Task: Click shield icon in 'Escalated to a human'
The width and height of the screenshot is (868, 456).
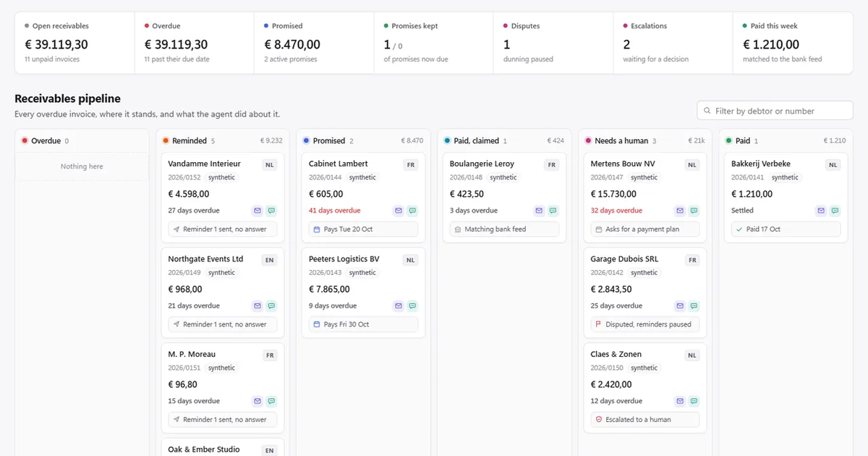Action: (x=599, y=420)
